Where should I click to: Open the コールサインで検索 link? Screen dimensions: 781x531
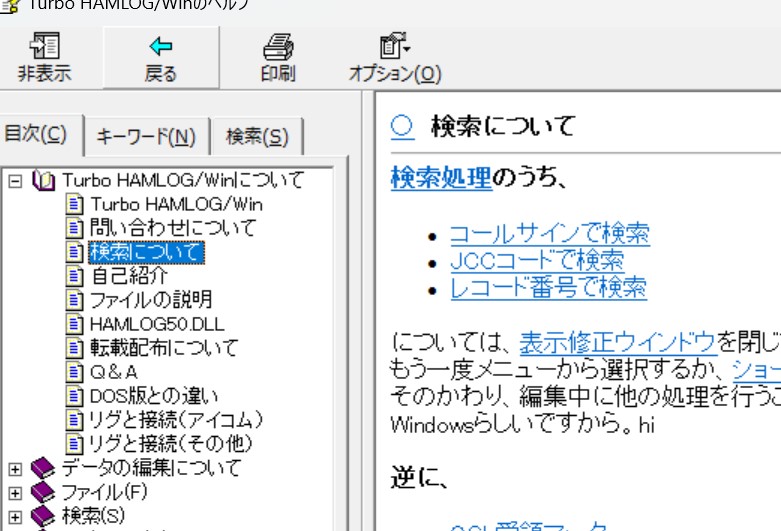coord(549,235)
